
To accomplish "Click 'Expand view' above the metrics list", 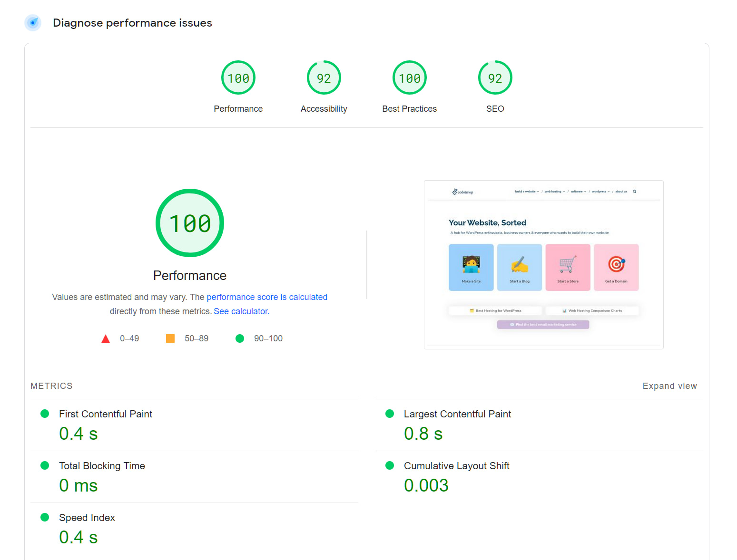I will point(670,386).
